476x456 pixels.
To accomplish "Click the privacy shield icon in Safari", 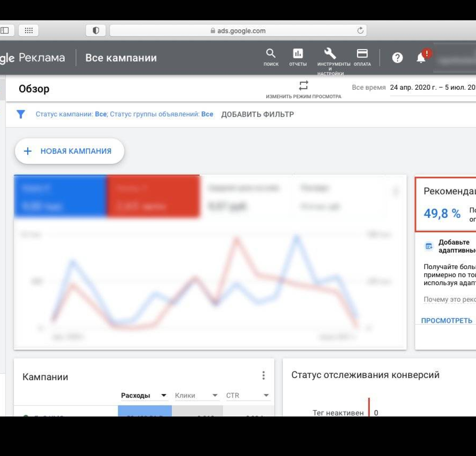I will coord(96,31).
